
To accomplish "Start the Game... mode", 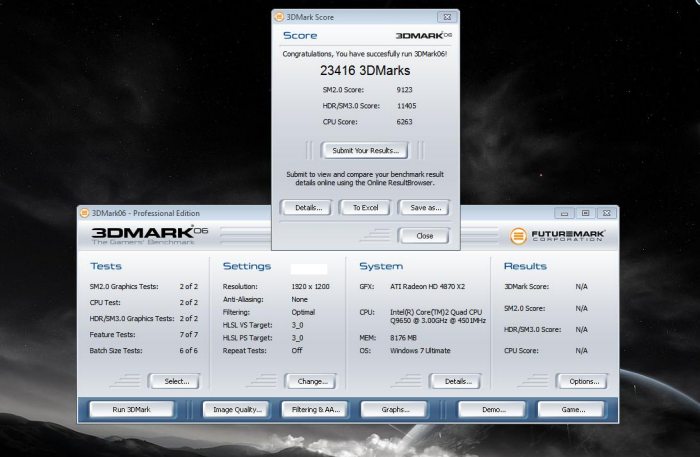I will coord(569,409).
